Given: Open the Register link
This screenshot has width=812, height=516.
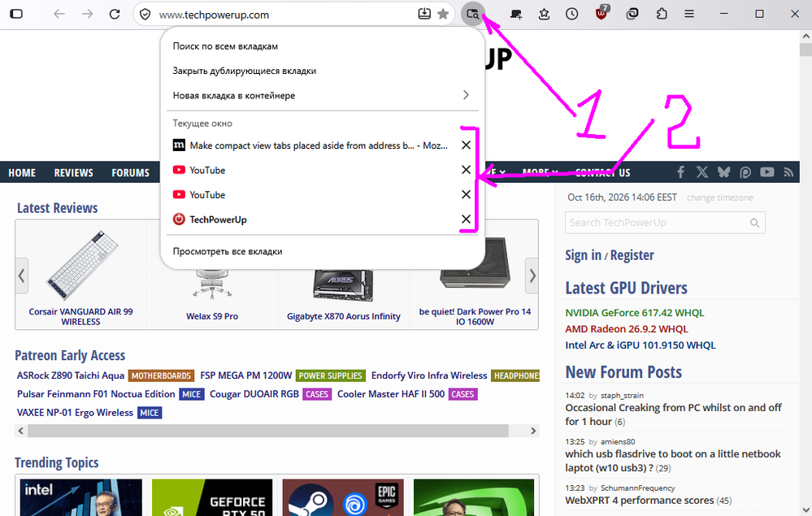Looking at the screenshot, I should tap(632, 255).
